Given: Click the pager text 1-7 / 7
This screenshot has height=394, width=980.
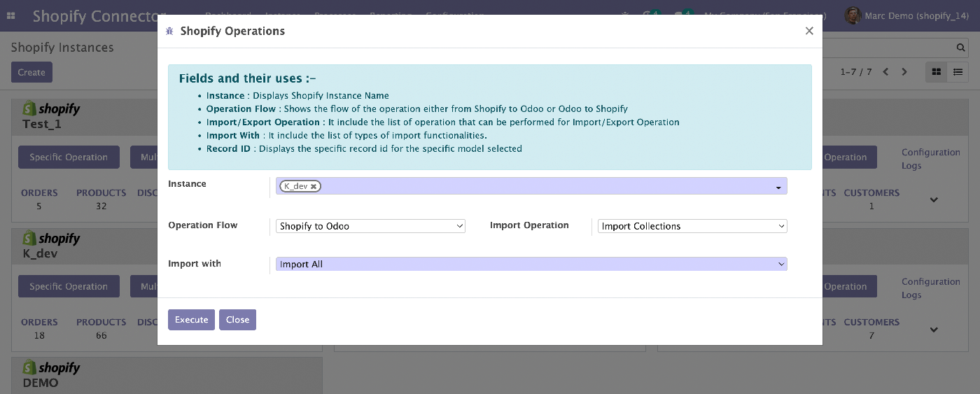Looking at the screenshot, I should tap(856, 72).
